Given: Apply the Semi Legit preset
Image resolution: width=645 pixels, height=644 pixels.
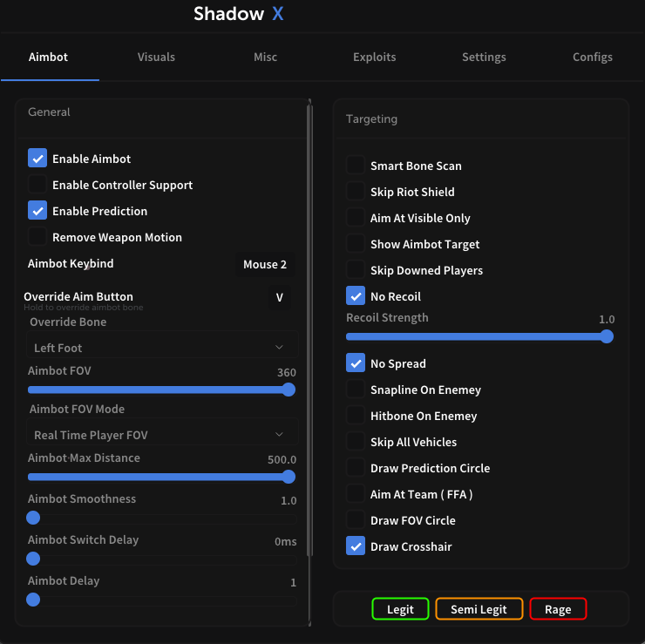Looking at the screenshot, I should (479, 609).
